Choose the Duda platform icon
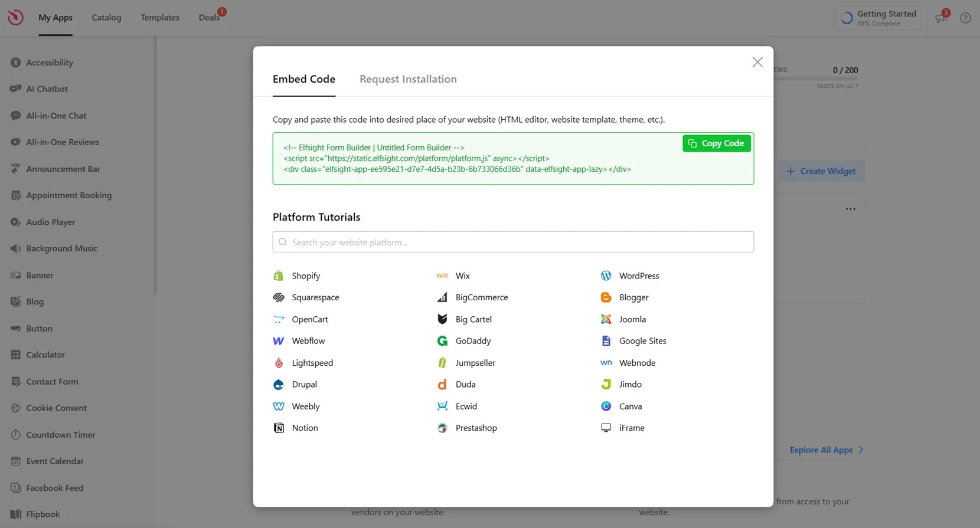This screenshot has width=980, height=528. (442, 385)
